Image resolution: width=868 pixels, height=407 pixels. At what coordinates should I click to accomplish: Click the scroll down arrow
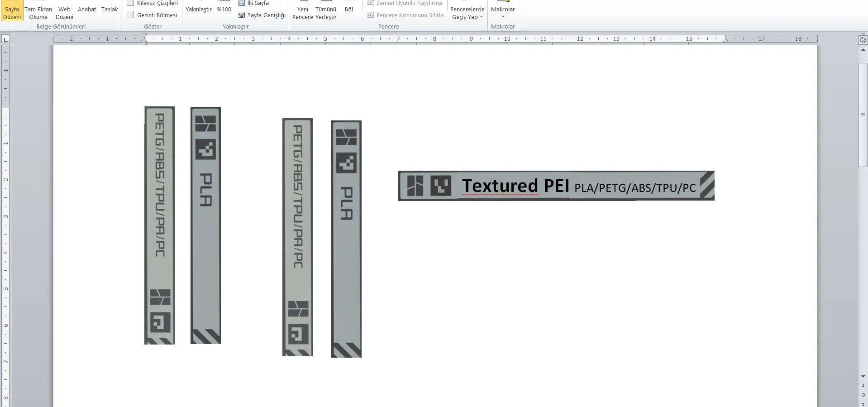(x=863, y=376)
